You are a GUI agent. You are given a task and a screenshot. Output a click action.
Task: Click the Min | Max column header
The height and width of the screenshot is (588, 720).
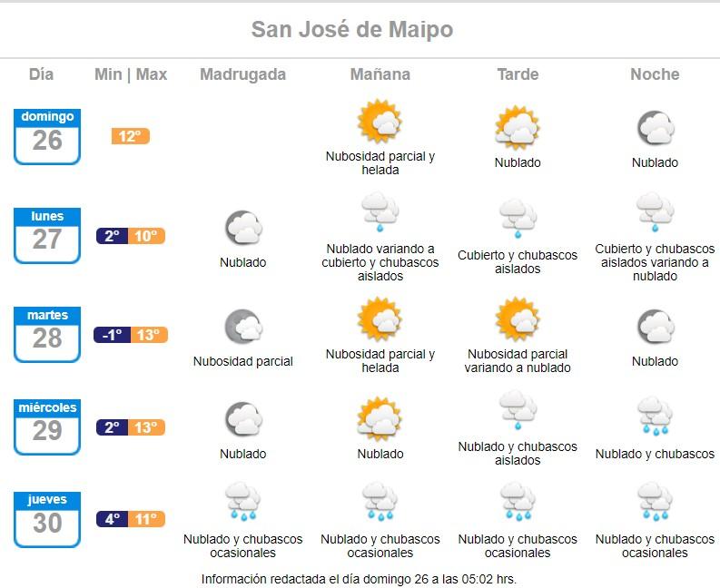point(131,74)
